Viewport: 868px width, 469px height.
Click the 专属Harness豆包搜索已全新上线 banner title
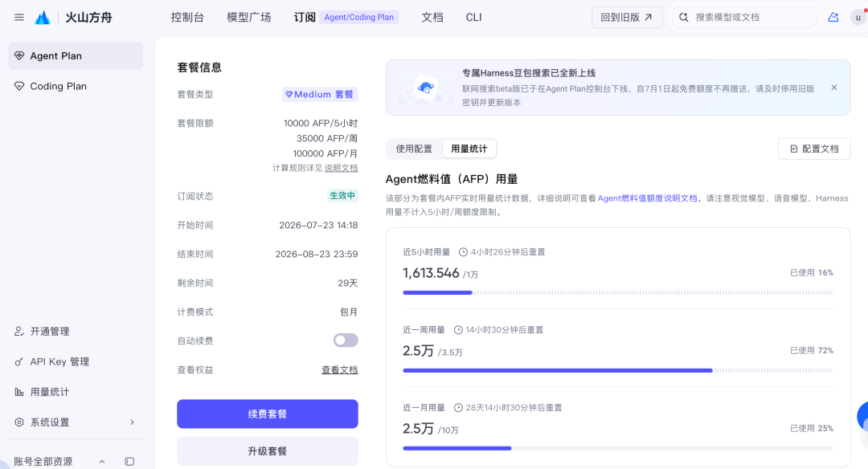(x=529, y=73)
